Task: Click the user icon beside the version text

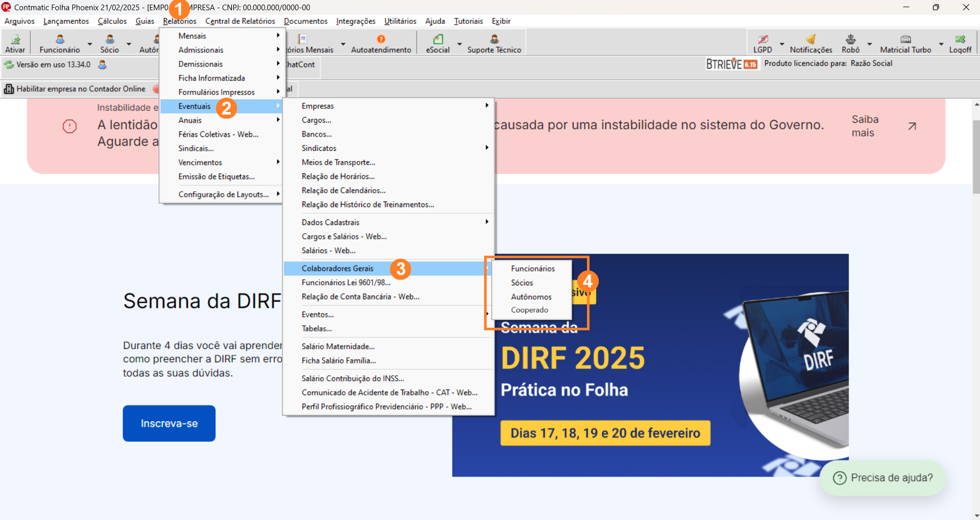Action: click(x=102, y=64)
